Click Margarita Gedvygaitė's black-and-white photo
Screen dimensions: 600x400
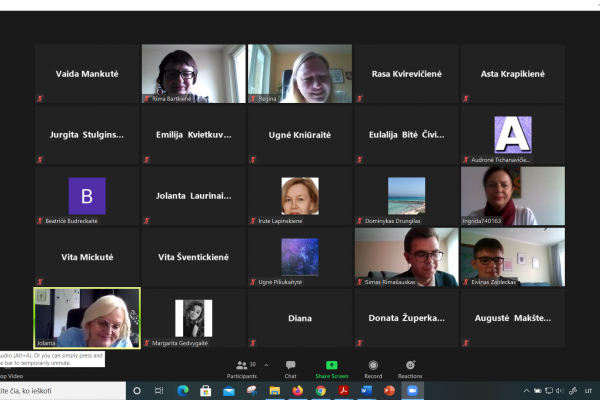194,318
